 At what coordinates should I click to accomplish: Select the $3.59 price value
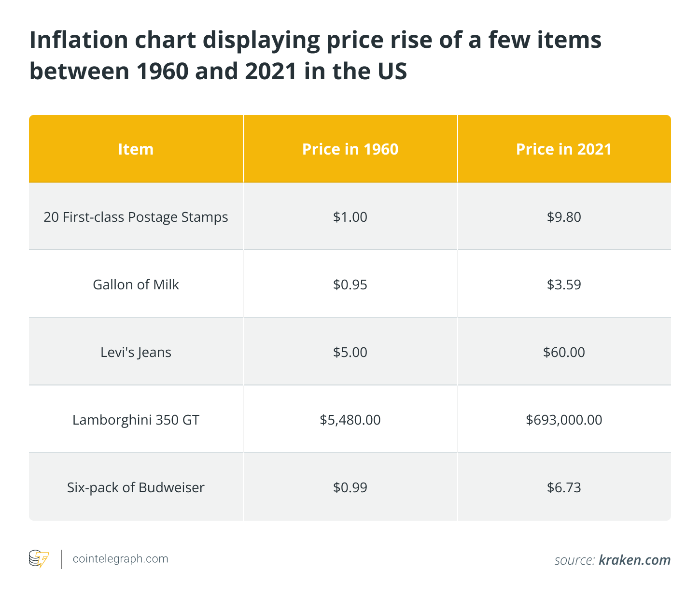[564, 285]
